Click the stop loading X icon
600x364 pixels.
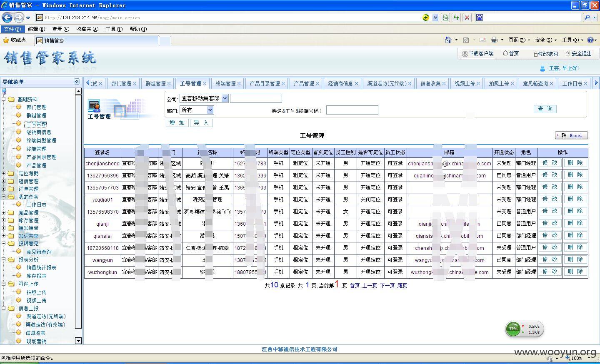click(x=467, y=17)
